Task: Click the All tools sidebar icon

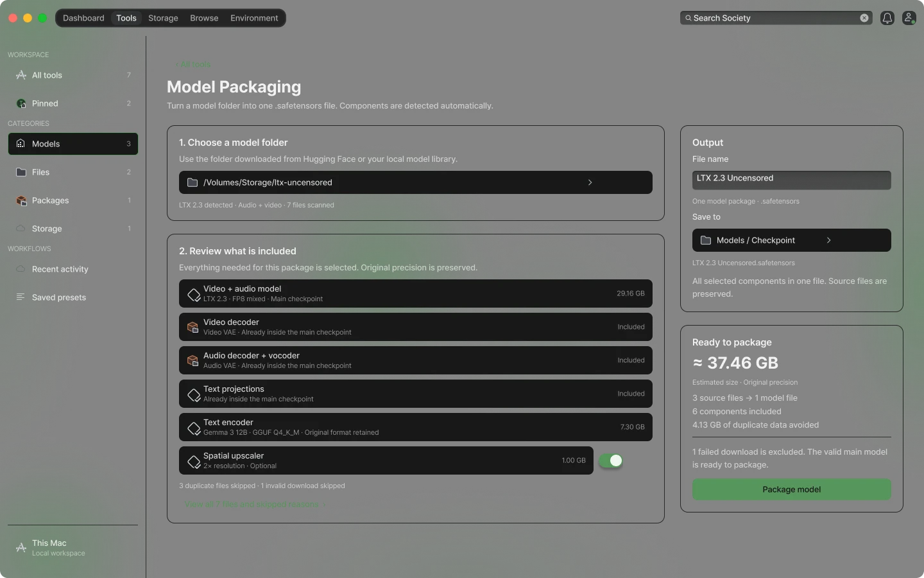Action: (x=21, y=75)
